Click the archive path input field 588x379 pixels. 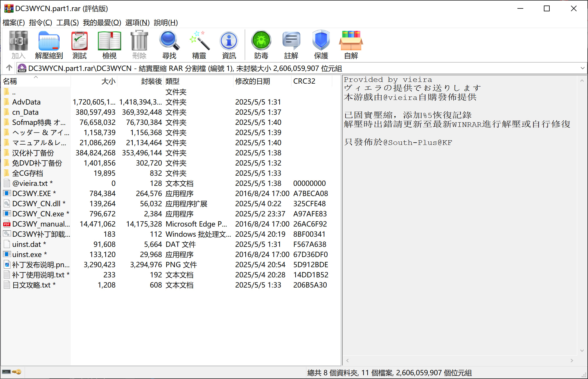[301, 68]
